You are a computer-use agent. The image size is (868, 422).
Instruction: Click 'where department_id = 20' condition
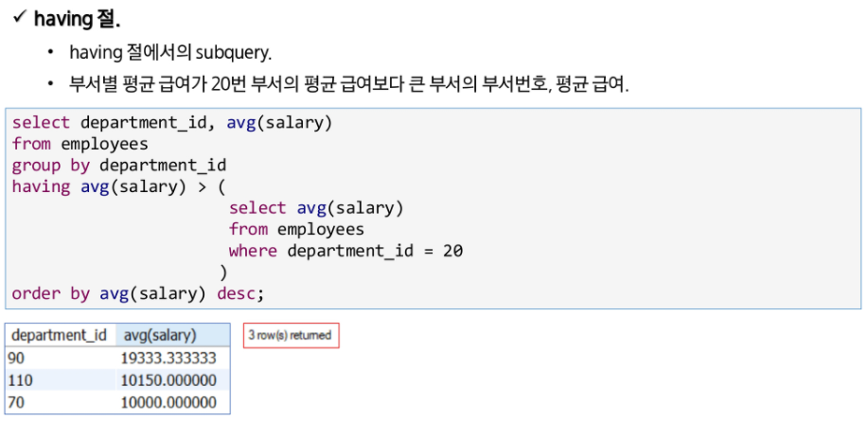[x=346, y=251]
